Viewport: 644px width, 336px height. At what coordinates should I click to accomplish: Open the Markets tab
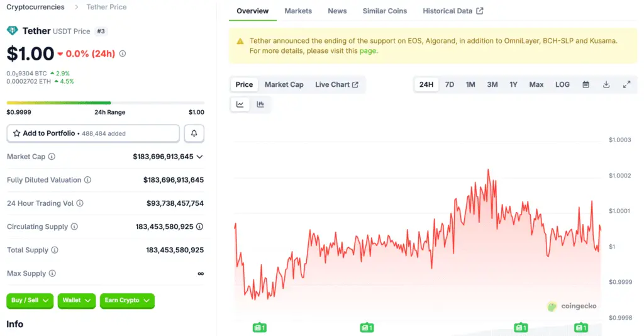pos(297,11)
